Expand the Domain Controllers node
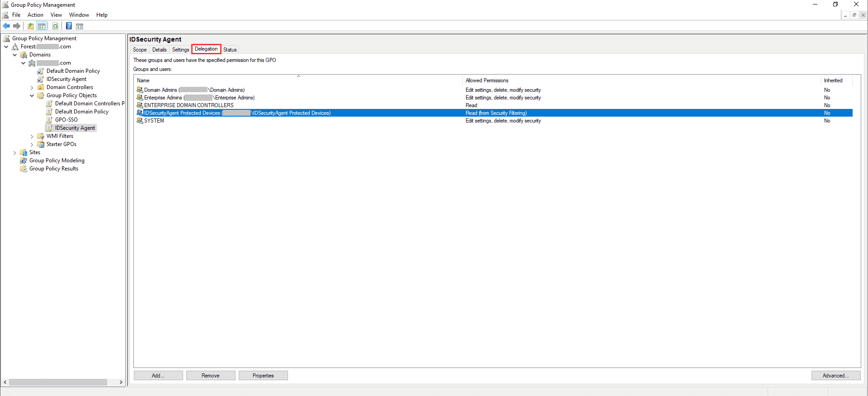Image resolution: width=868 pixels, height=396 pixels. 32,87
